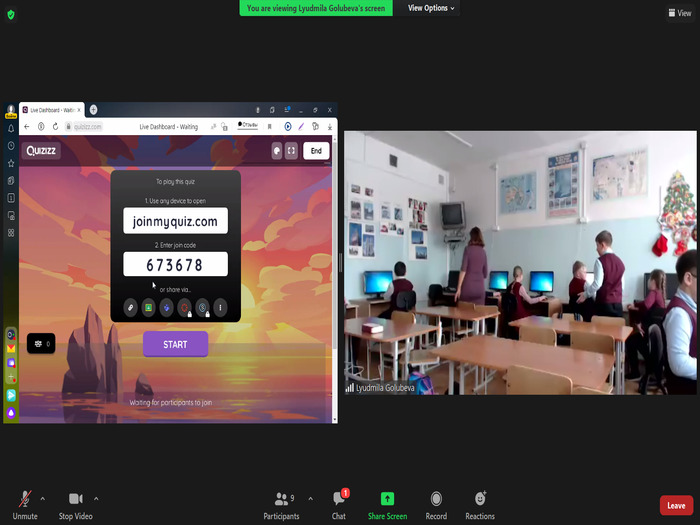Click the purple pen extension icon
700x525 pixels.
tap(301, 127)
